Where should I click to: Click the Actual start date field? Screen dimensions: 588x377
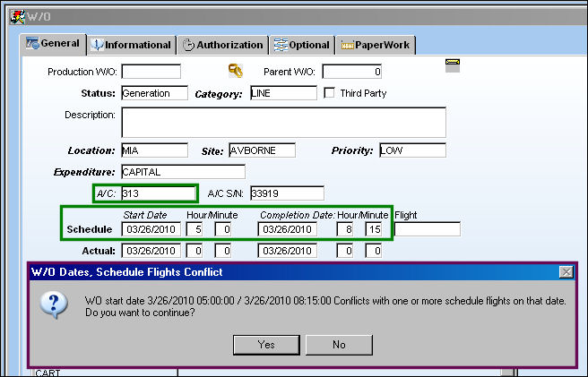(x=151, y=251)
